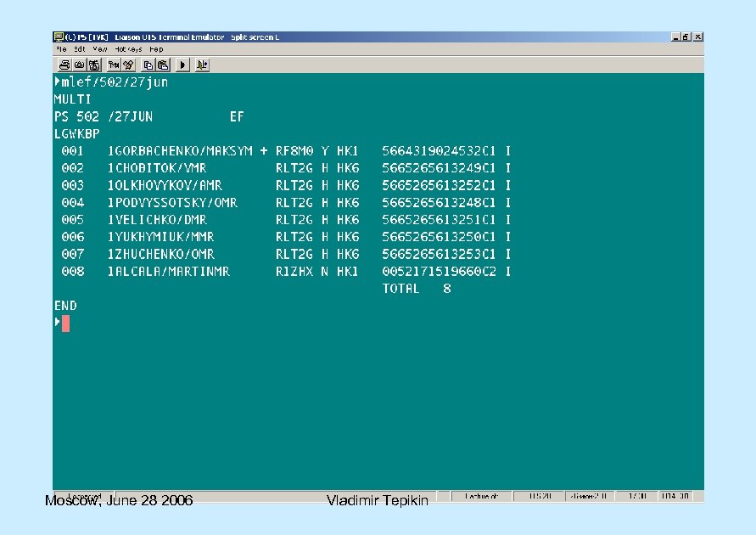Screen dimensions: 756x535
Task: Click line number 008
Action: [72, 272]
